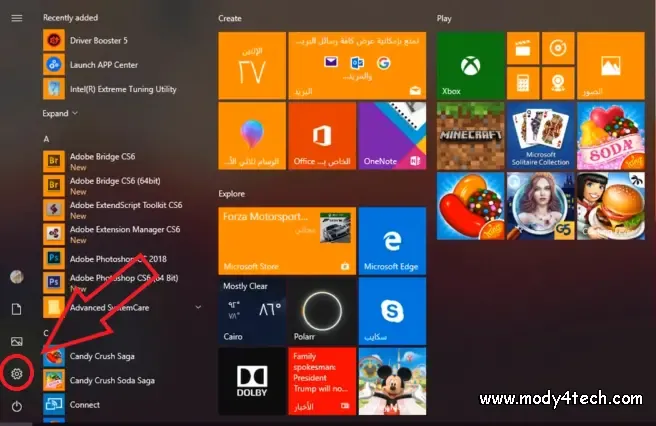Open the Office tile

point(322,136)
